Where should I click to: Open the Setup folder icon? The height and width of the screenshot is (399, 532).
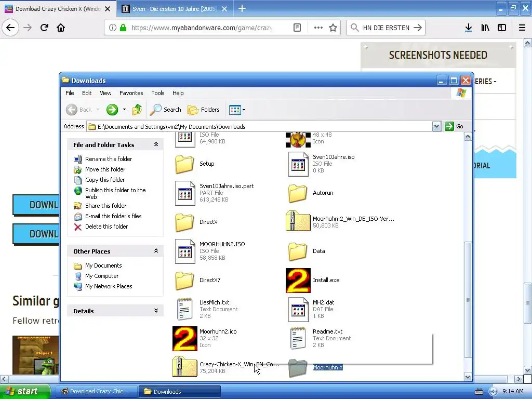pos(184,164)
